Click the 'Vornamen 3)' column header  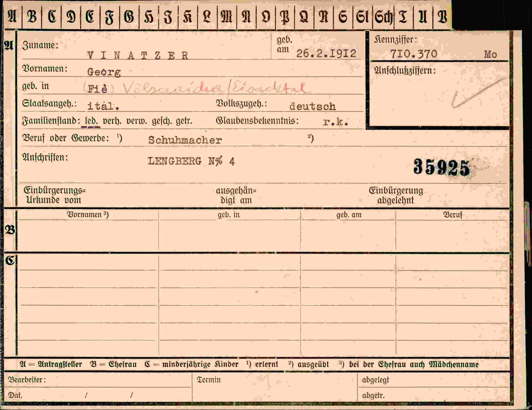(88, 214)
